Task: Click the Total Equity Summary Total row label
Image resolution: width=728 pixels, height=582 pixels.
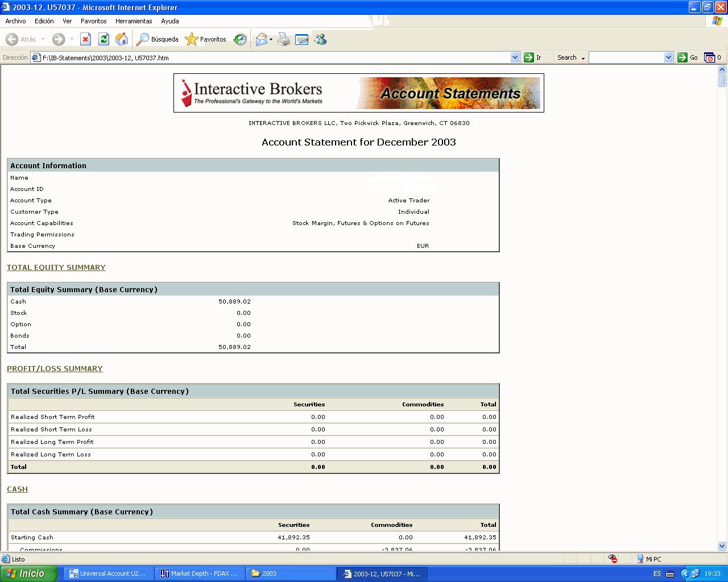Action: pos(18,347)
